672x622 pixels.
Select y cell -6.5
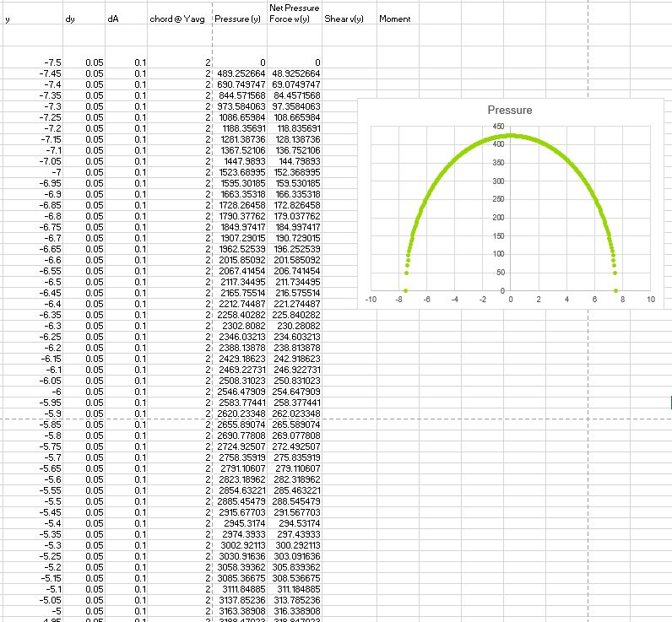pyautogui.click(x=33, y=282)
